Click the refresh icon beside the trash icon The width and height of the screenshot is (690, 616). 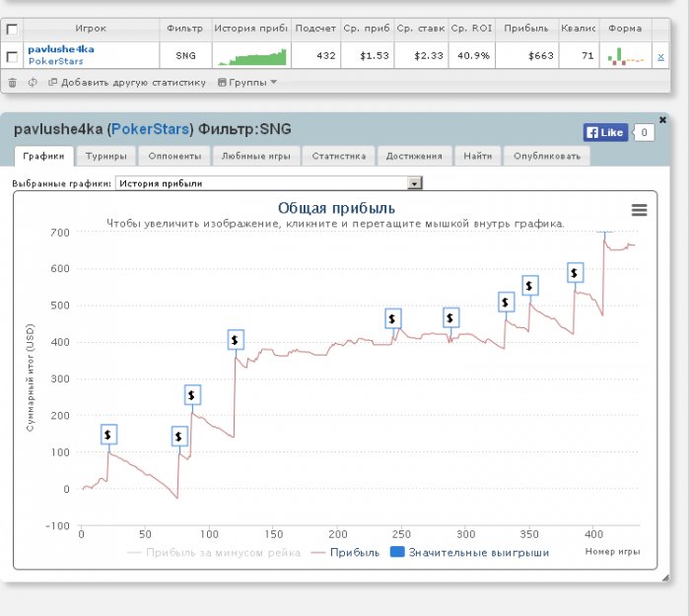pos(33,83)
